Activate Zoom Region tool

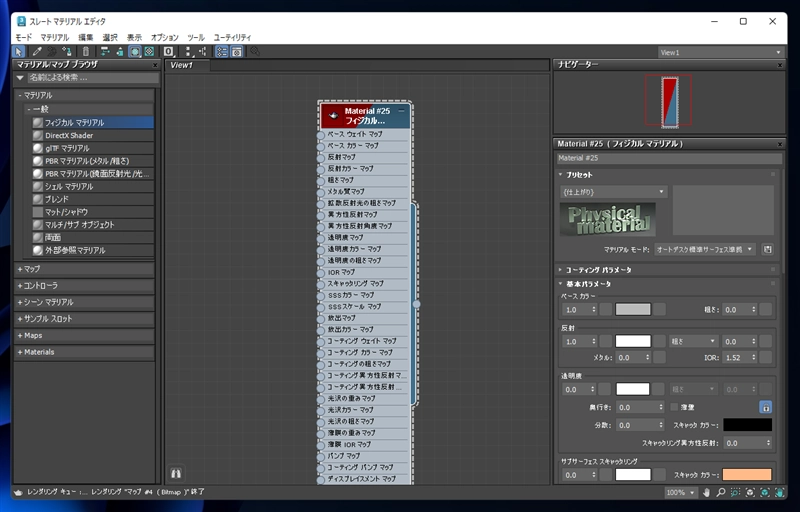(x=735, y=493)
